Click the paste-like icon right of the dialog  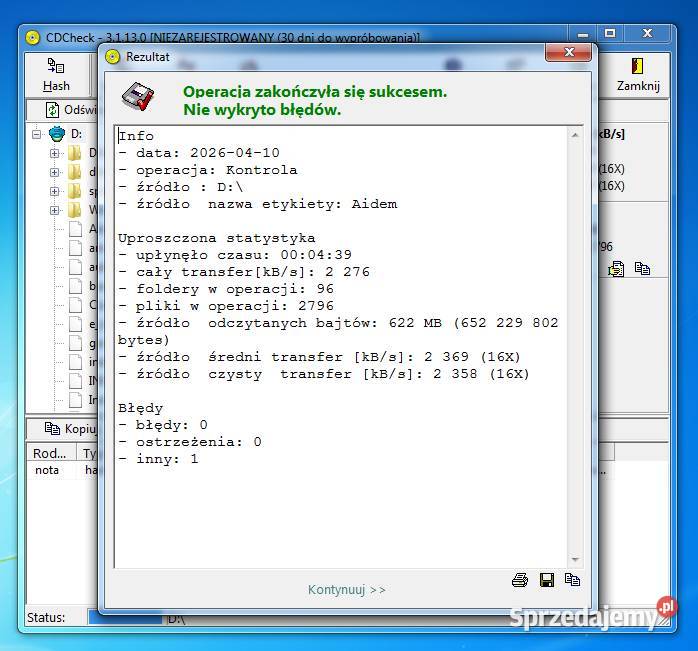617,269
